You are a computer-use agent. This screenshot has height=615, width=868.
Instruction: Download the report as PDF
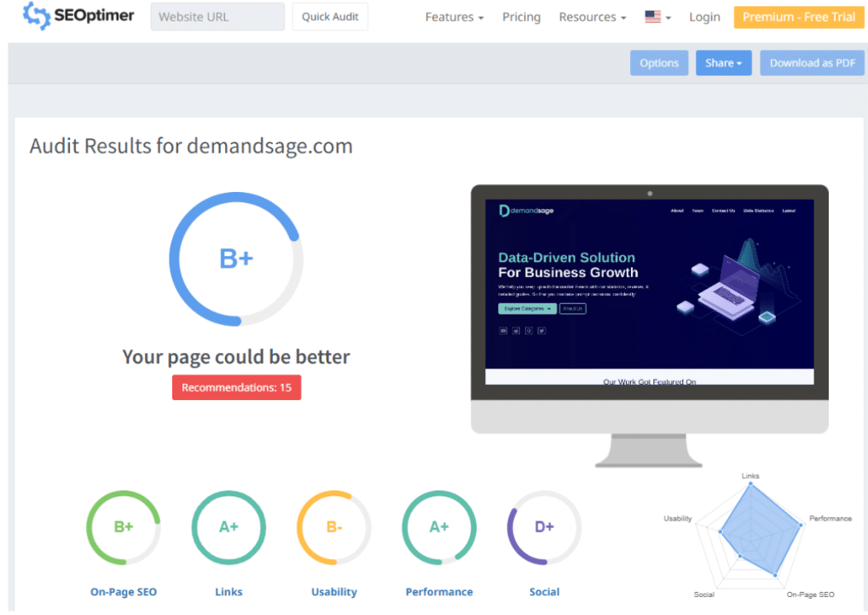click(812, 63)
